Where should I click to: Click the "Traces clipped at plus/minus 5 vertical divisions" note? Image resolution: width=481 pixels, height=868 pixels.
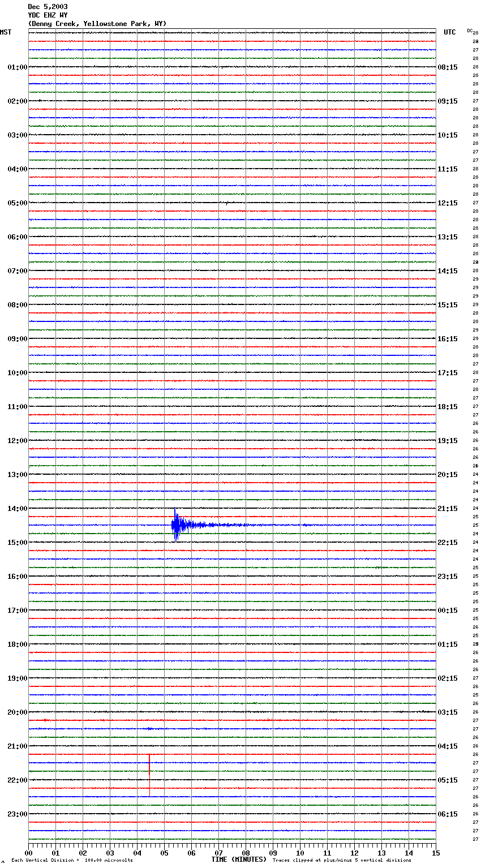point(342,861)
